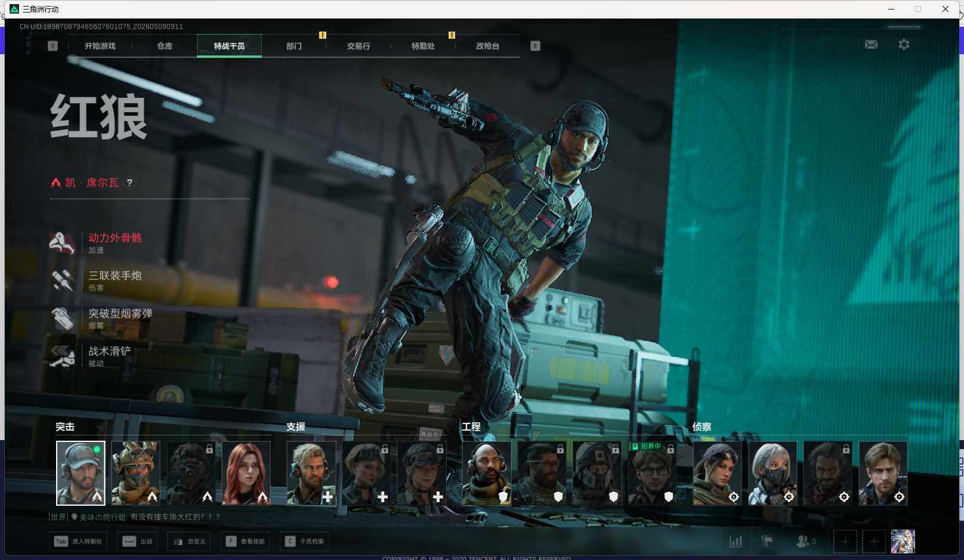Viewport: 964px width, 560px height.
Task: Select the glasses operator tagged 招募中
Action: point(653,473)
